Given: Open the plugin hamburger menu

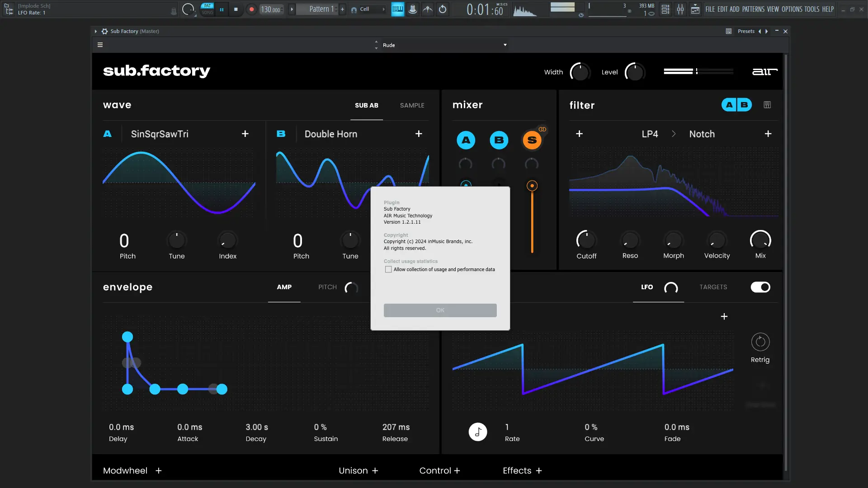Looking at the screenshot, I should (100, 45).
